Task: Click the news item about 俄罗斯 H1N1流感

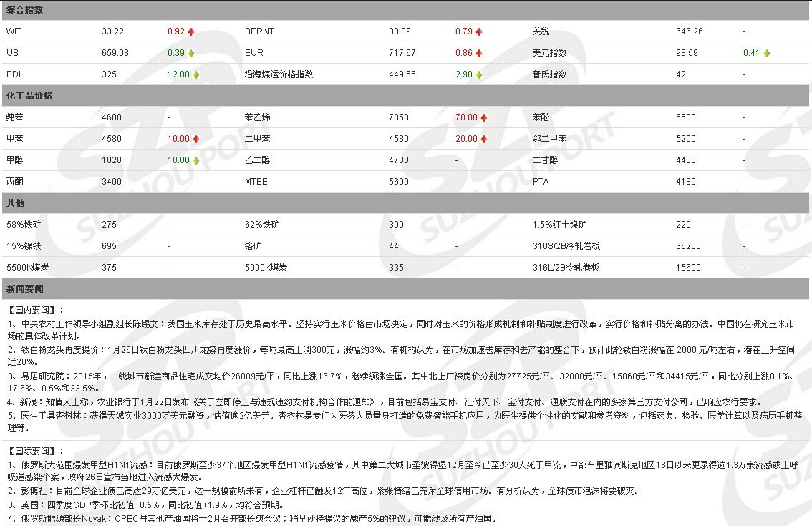Action: (x=402, y=471)
